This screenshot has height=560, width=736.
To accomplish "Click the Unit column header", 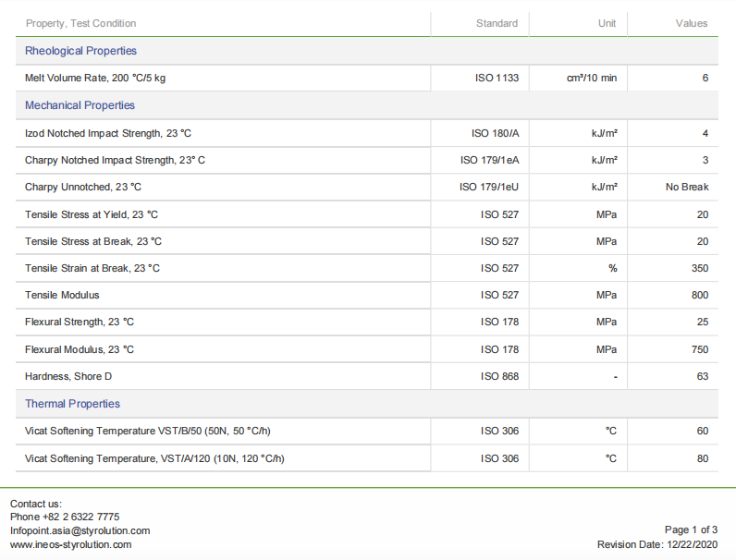I will click(607, 23).
